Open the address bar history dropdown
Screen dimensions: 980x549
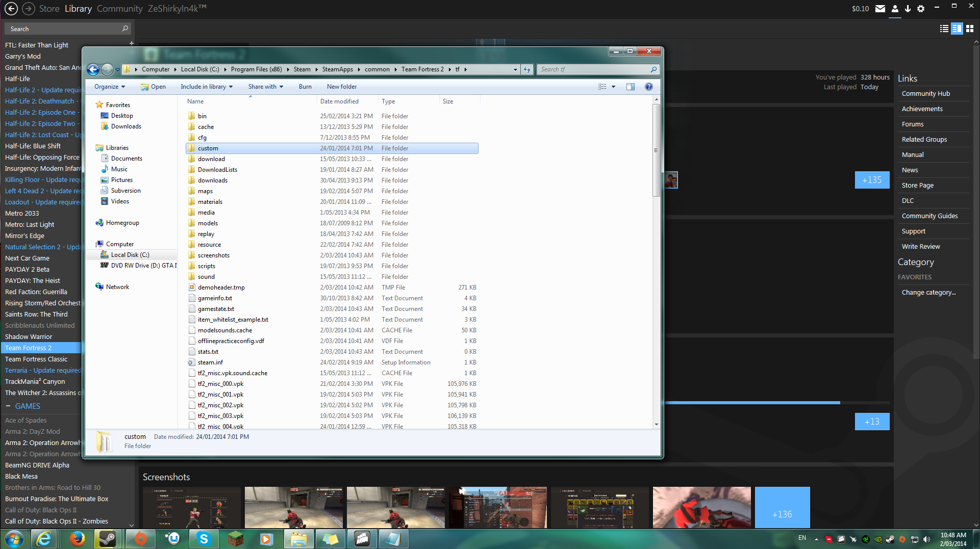[x=515, y=69]
